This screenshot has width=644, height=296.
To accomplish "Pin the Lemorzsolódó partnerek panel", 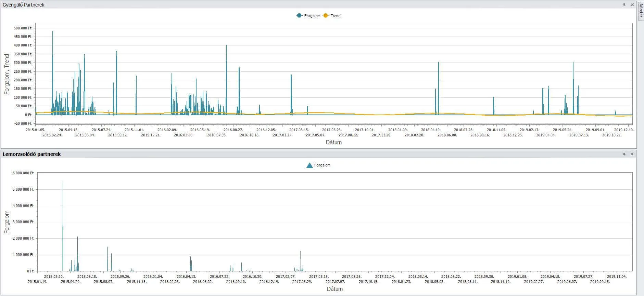I will pyautogui.click(x=624, y=154).
